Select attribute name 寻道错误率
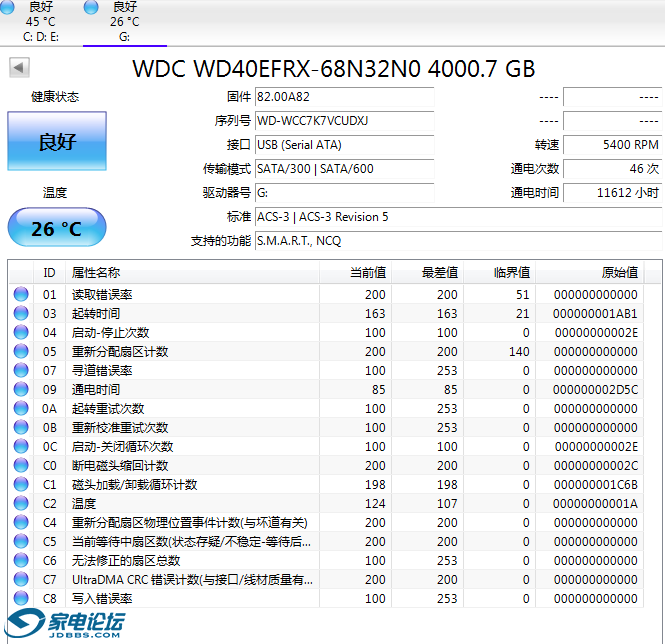 coord(102,370)
